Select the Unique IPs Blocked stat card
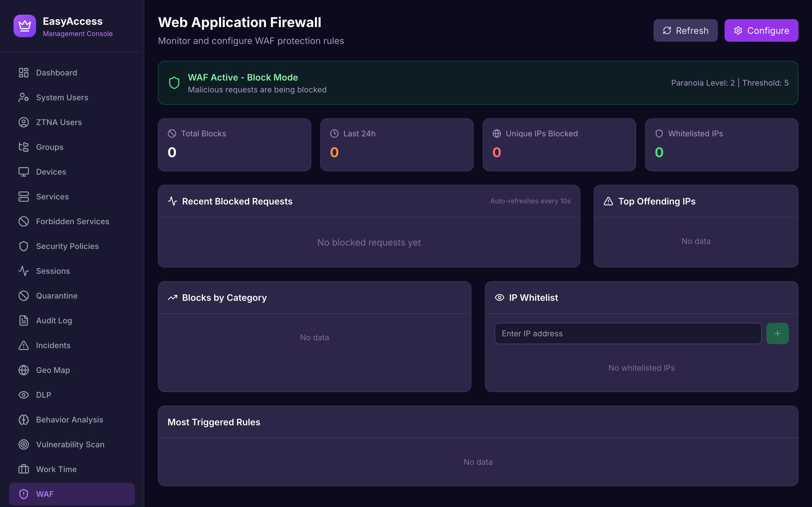 click(559, 144)
